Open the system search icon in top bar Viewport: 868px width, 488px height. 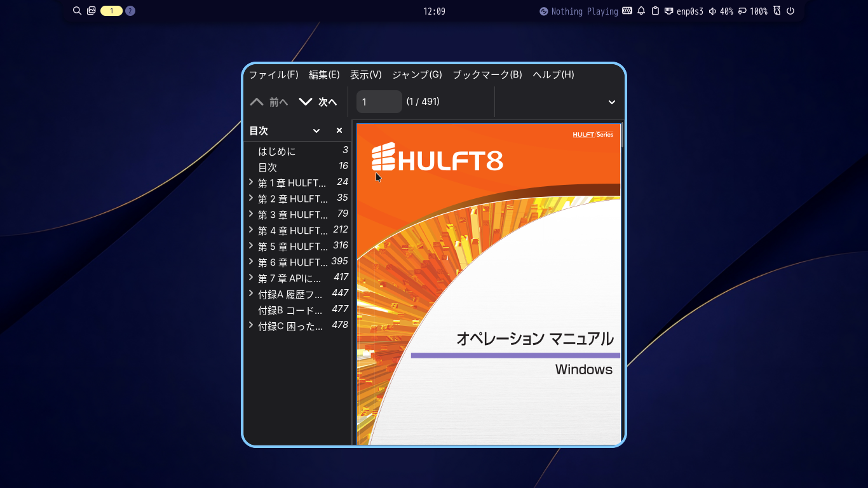tap(77, 11)
